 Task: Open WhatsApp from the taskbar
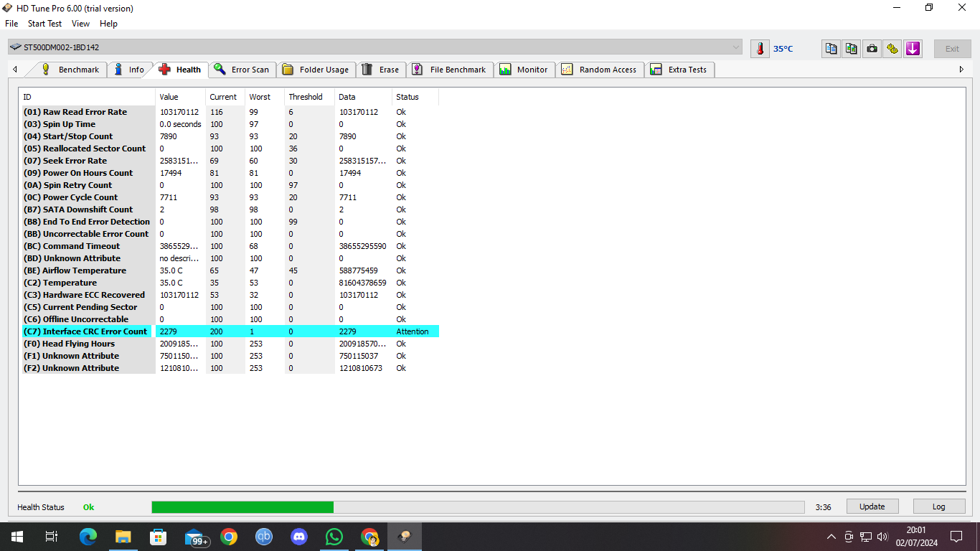tap(334, 537)
